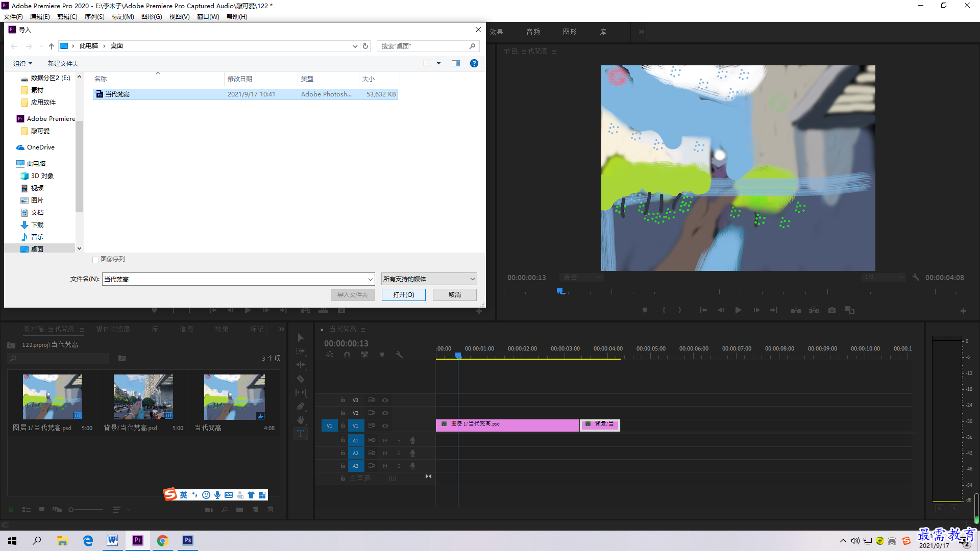This screenshot has height=551, width=980.
Task: Click the project panel zoom slider
Action: coord(86,509)
